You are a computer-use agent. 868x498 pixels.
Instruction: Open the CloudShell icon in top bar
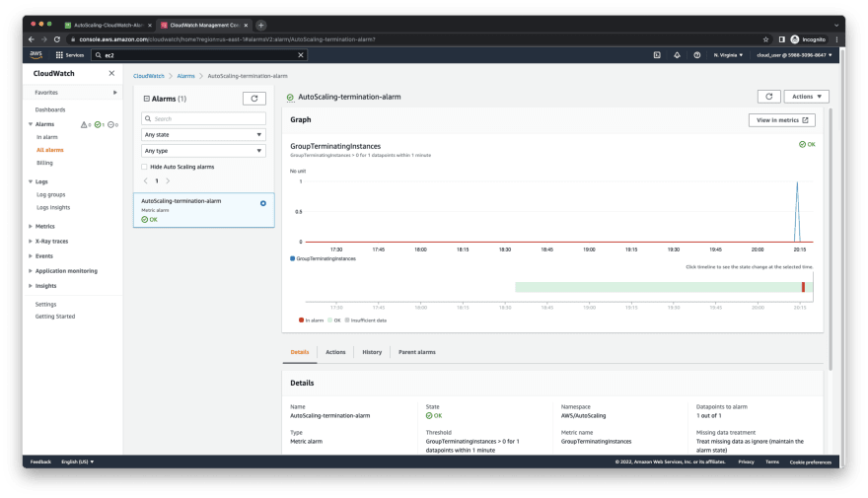657,55
